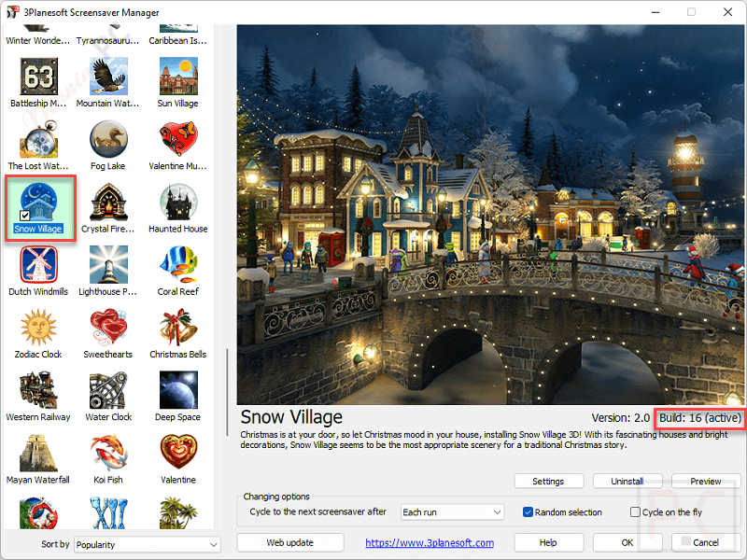Pick the Fog Lake duck icon

tap(108, 139)
